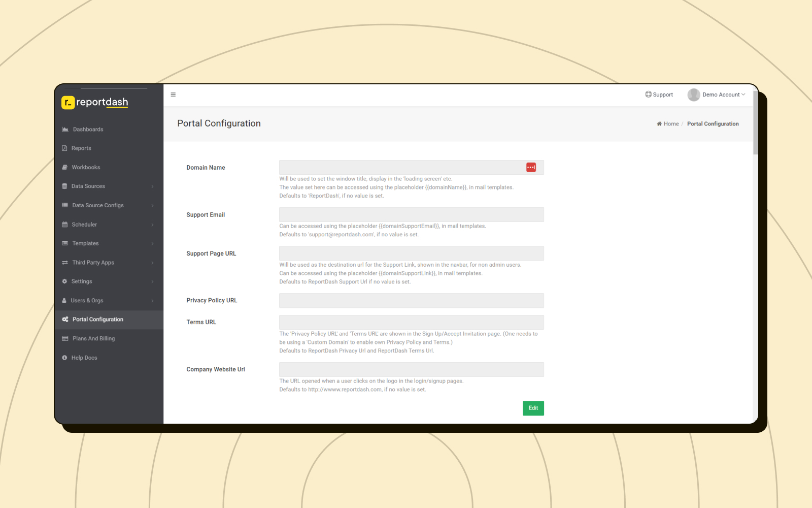Click Portal Configuration breadcrumb text
812x508 pixels.
tap(713, 124)
